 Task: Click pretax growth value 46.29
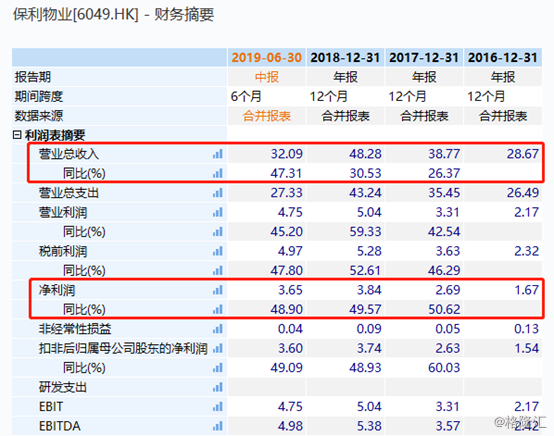[444, 271]
